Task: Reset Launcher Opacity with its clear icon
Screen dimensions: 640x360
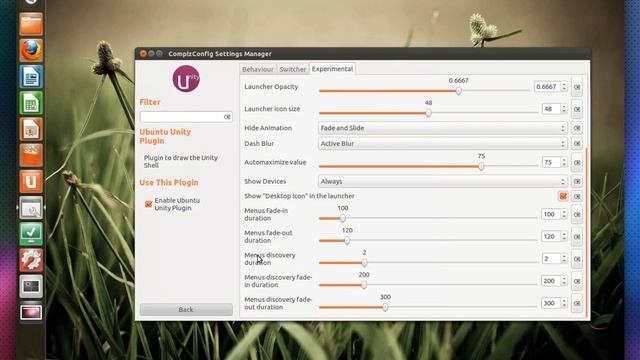Action: pos(577,87)
